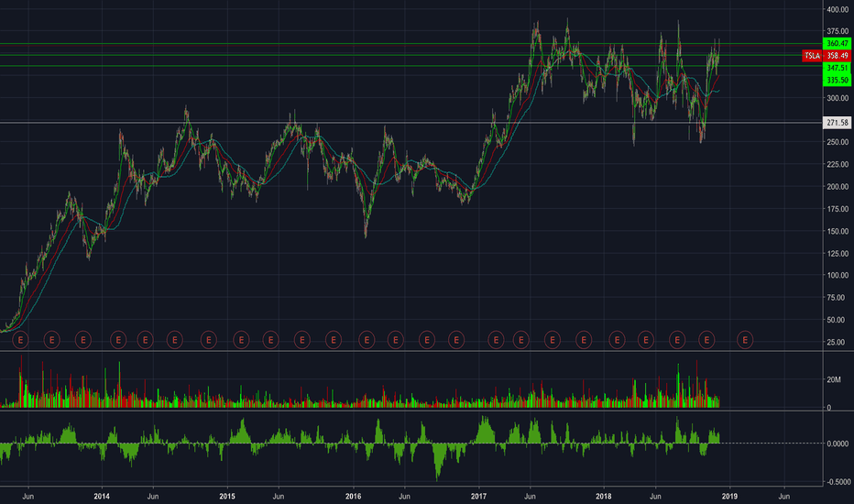Screen dimensions: 854x504
Task: Open the August 2017 earnings marker
Action: click(553, 341)
